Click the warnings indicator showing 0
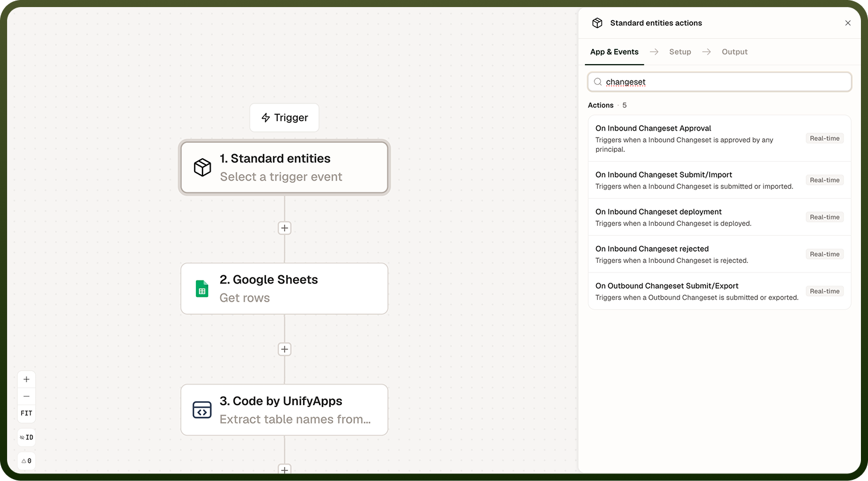 click(26, 461)
